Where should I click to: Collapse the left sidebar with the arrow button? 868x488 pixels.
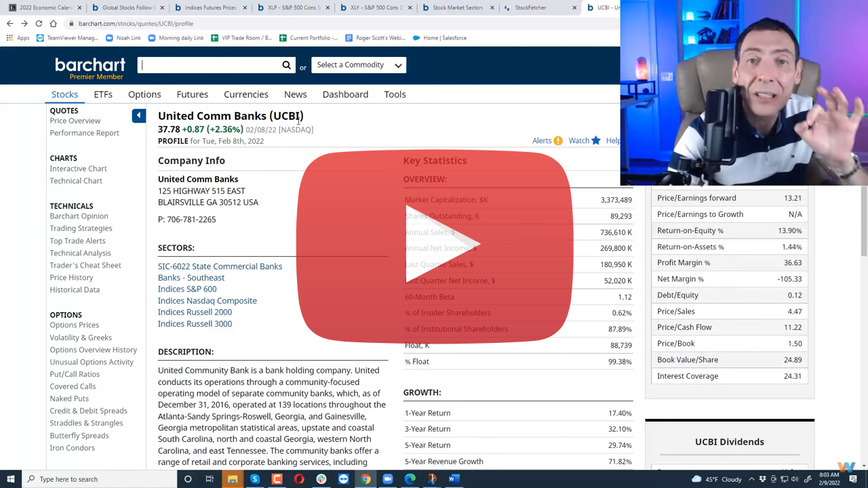[x=138, y=116]
